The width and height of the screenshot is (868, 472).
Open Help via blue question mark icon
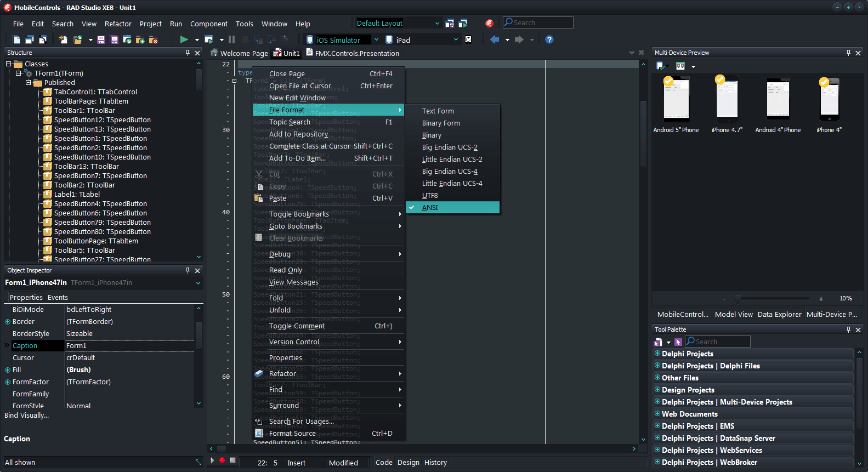pos(549,39)
